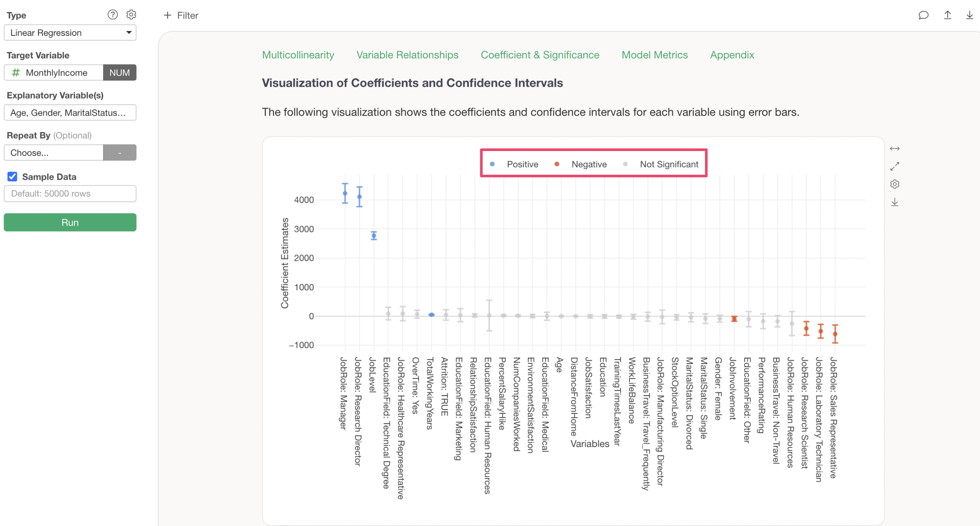Click the 'OverTime: Yes' x-axis label

[415, 385]
